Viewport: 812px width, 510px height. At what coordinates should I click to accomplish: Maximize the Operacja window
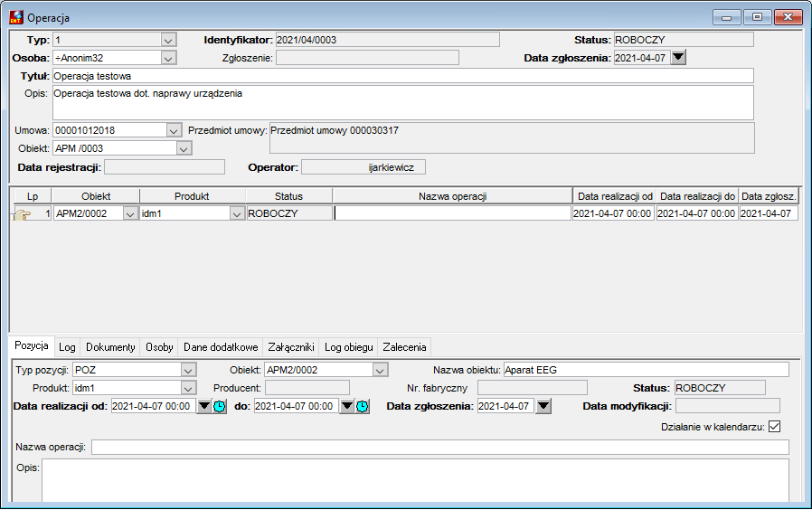pyautogui.click(x=757, y=17)
